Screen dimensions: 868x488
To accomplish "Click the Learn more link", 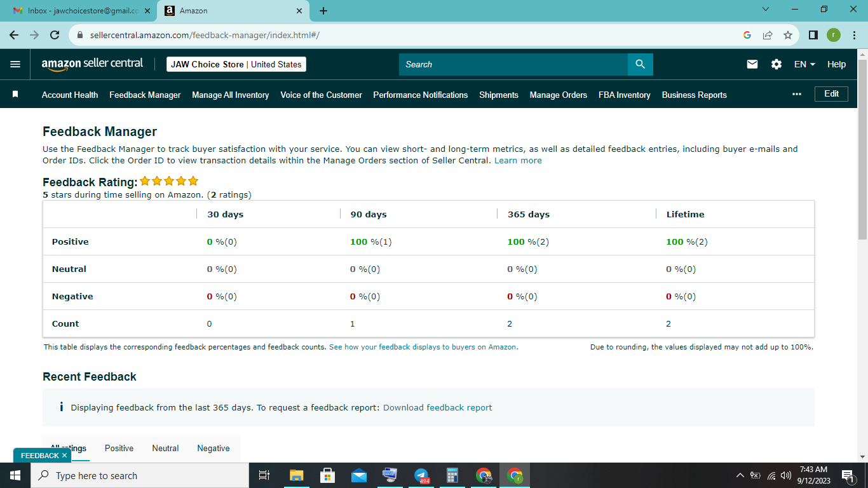I will tap(518, 160).
